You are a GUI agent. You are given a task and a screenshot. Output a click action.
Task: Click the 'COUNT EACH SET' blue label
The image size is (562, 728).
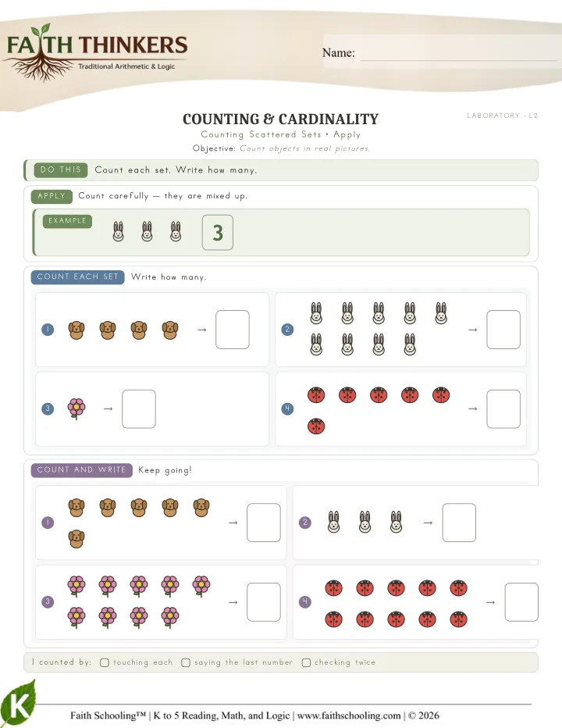pos(77,277)
